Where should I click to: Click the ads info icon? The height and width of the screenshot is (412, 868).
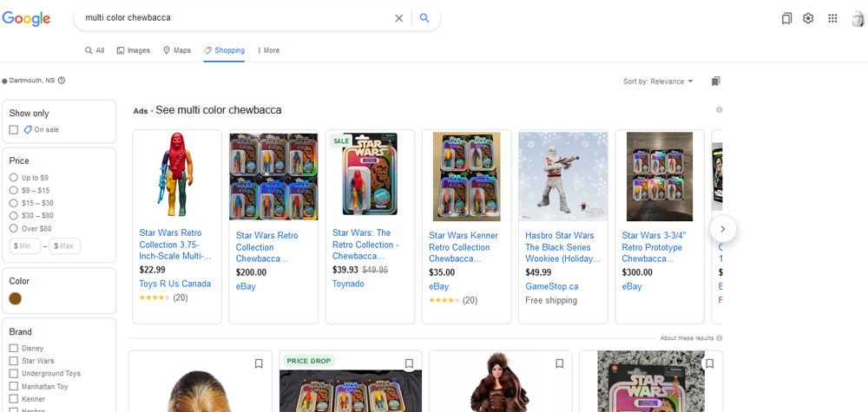pos(719,109)
